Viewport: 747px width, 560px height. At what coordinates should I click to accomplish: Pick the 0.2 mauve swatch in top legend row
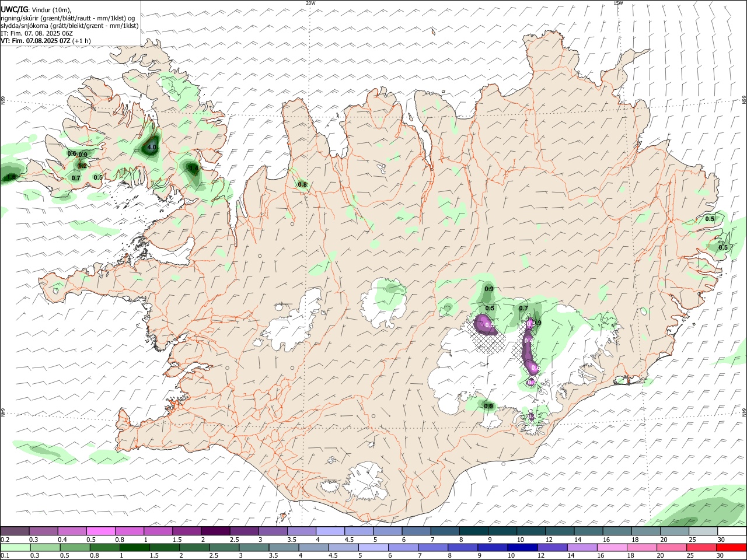tap(15, 531)
